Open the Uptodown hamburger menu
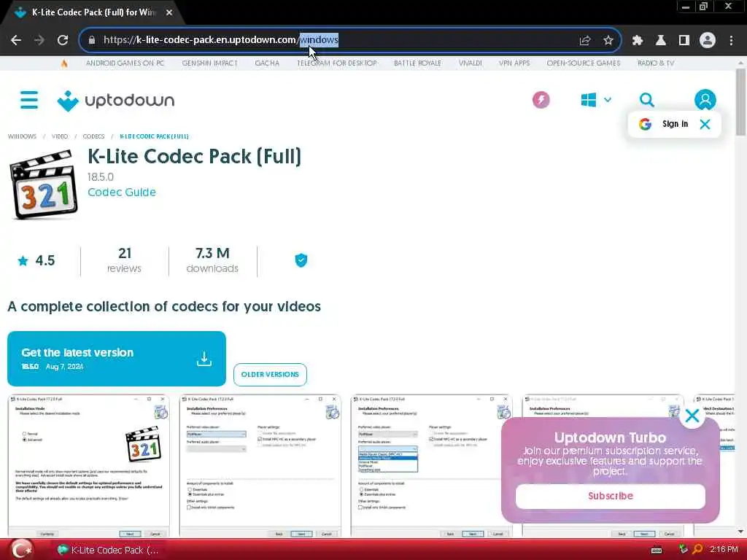 pyautogui.click(x=29, y=100)
